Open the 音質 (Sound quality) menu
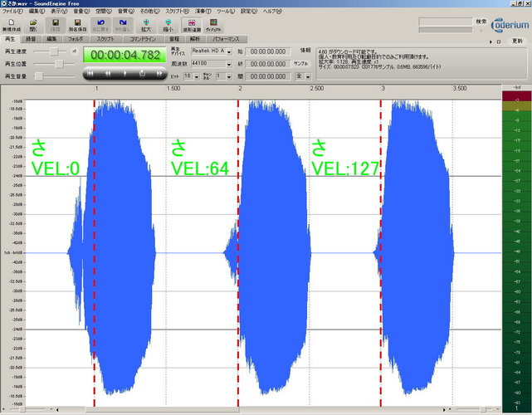Screen dimensions: 532x415 [126, 11]
